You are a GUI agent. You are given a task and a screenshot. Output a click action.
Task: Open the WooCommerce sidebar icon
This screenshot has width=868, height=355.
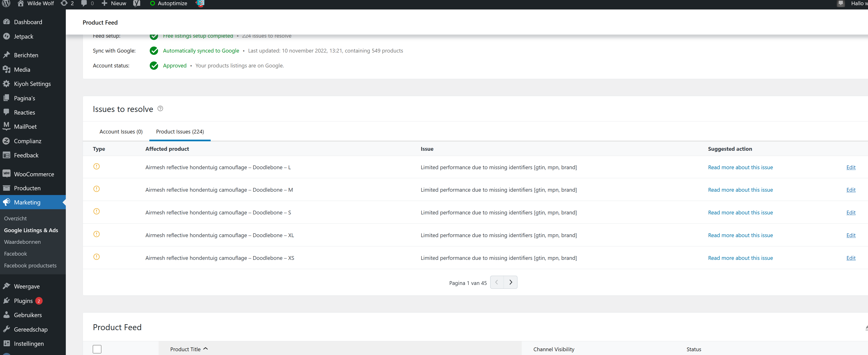click(7, 174)
